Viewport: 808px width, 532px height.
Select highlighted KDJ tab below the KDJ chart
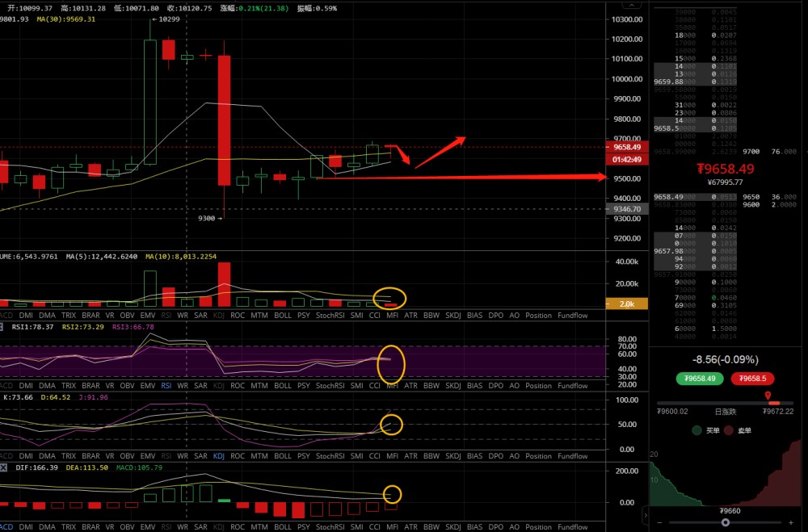tap(218, 456)
